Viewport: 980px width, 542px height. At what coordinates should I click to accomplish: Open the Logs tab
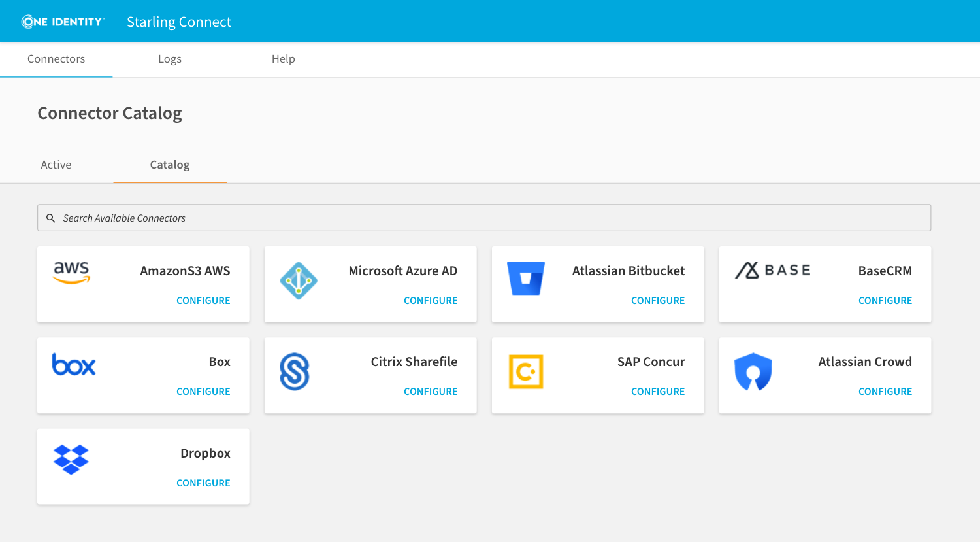(x=170, y=59)
